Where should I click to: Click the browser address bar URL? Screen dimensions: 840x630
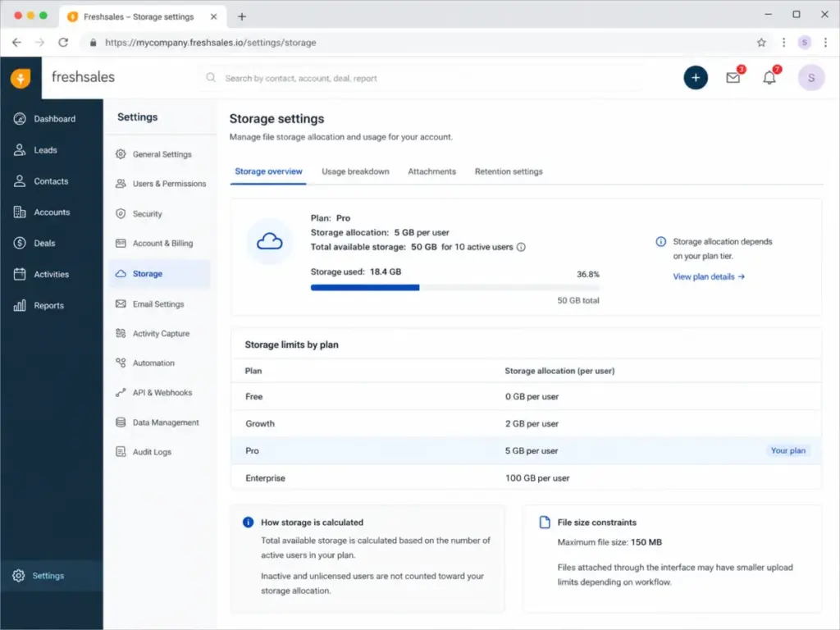(211, 43)
